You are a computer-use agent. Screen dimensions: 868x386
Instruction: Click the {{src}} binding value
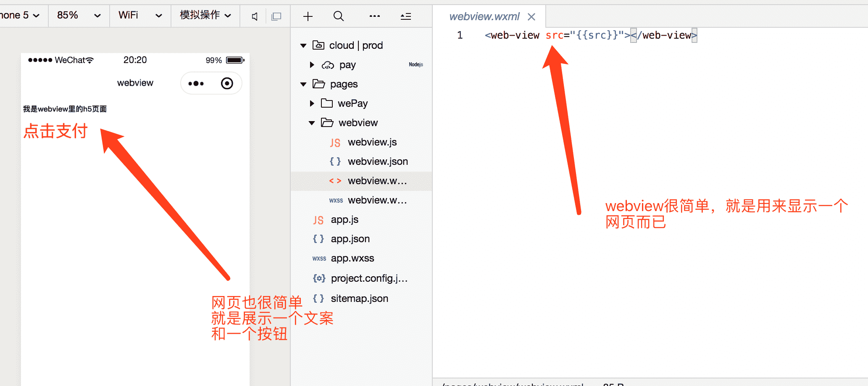tap(597, 35)
